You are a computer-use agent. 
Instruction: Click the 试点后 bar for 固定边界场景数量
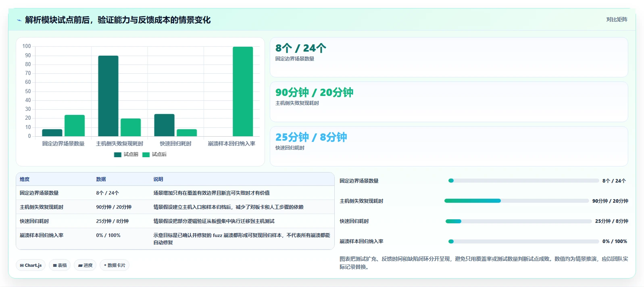pyautogui.click(x=75, y=126)
